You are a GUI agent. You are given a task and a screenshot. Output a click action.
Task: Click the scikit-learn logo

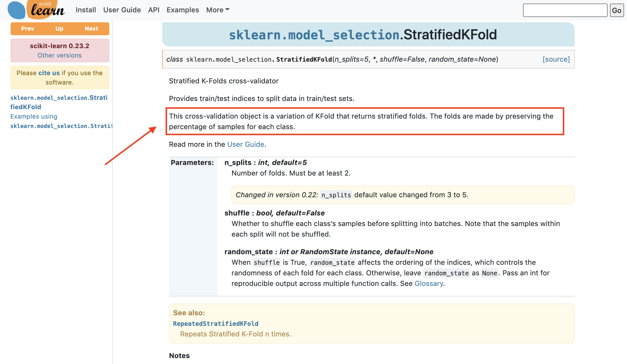(36, 10)
